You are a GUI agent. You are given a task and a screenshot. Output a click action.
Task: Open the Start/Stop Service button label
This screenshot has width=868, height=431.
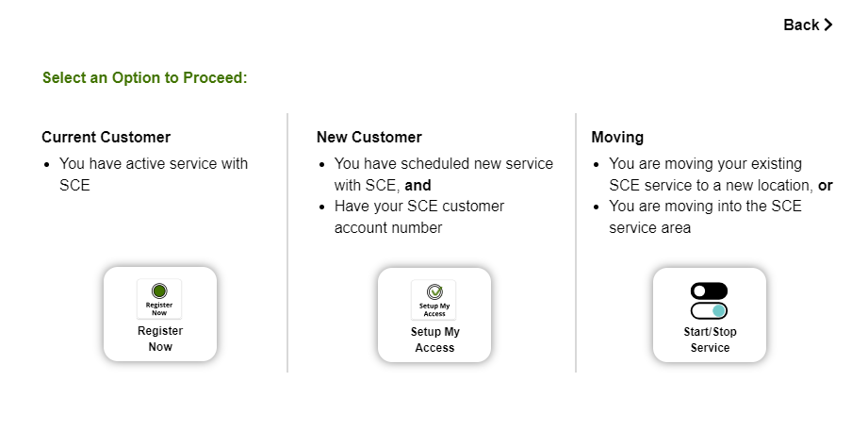tap(710, 340)
